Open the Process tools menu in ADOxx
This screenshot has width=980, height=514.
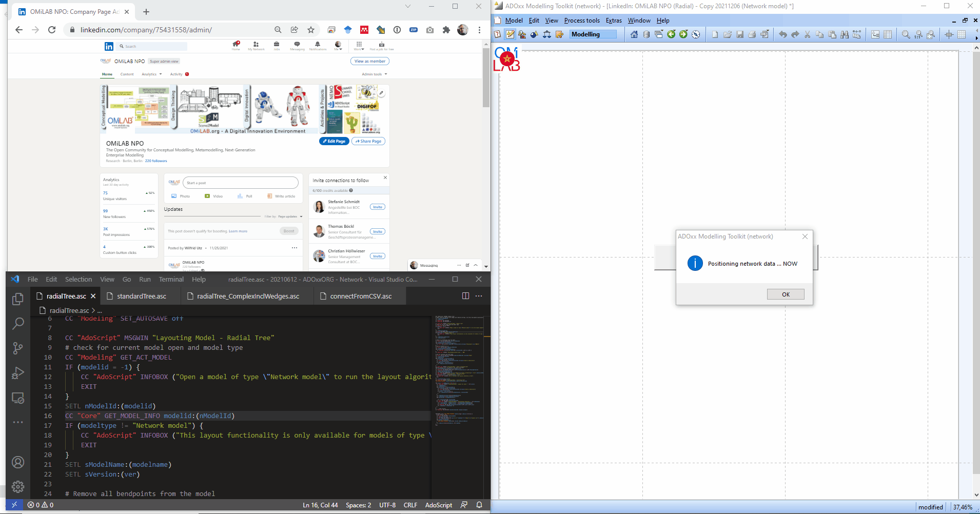[x=581, y=21]
